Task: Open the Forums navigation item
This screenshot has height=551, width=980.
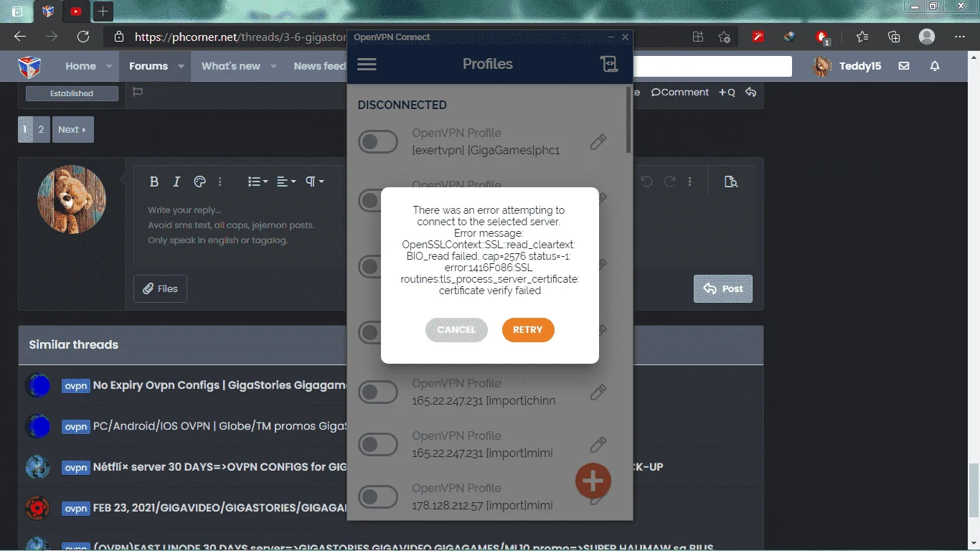Action: click(149, 66)
